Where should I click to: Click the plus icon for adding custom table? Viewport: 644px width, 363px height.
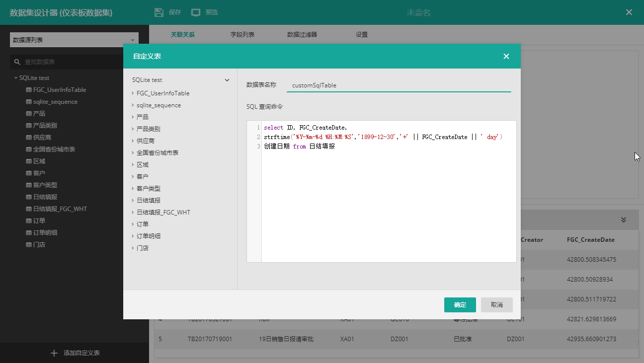click(55, 353)
